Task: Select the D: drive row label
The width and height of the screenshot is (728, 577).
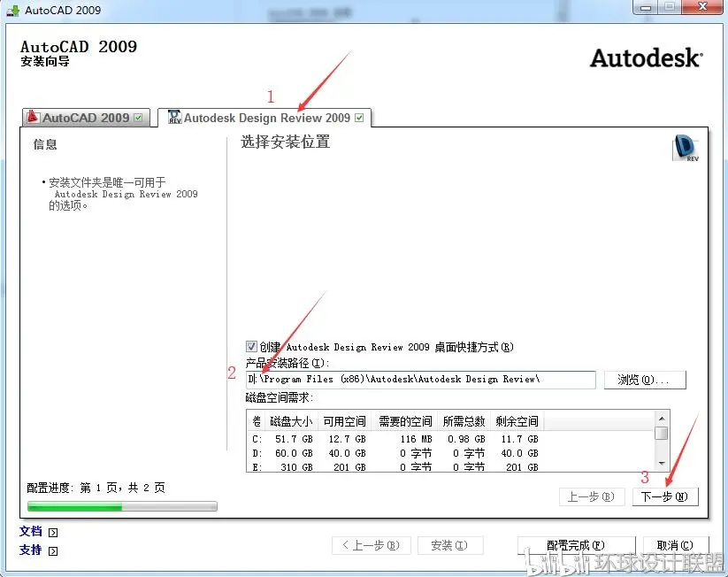Action: pos(257,453)
